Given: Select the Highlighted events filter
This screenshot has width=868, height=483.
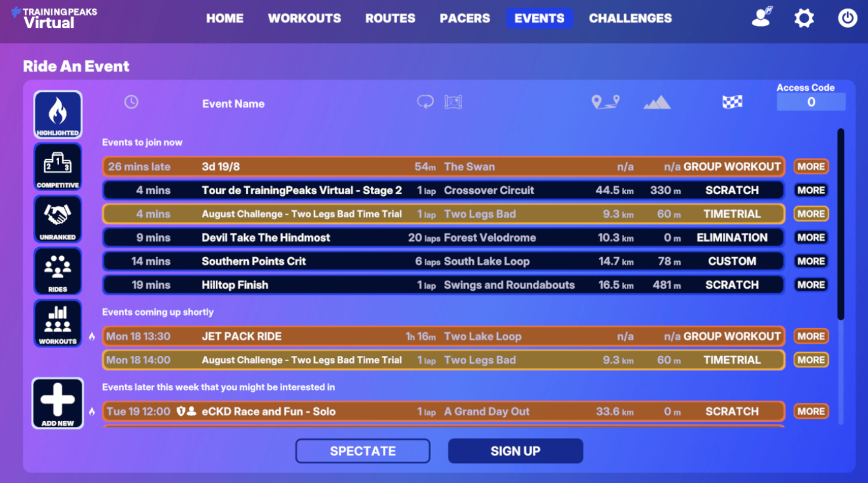Looking at the screenshot, I should coord(58,115).
